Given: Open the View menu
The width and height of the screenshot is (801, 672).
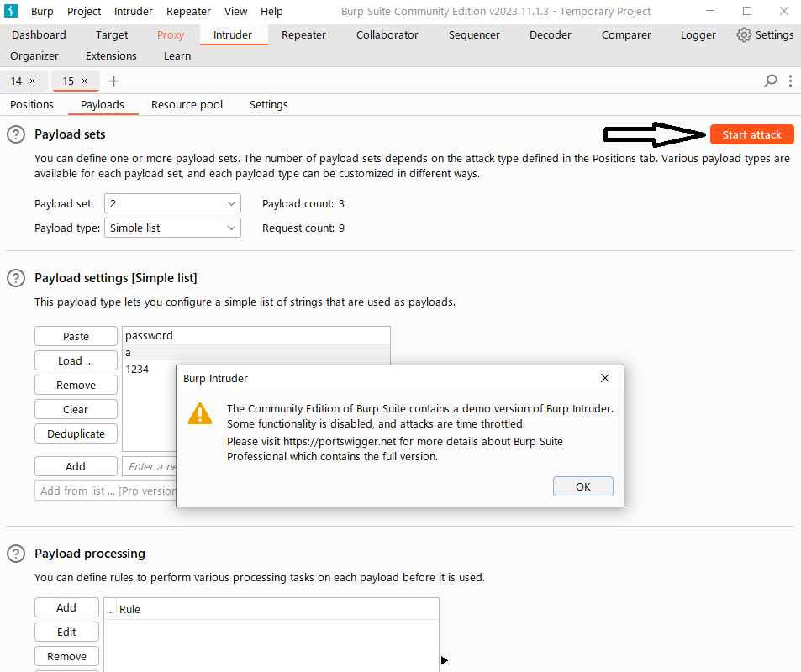Looking at the screenshot, I should (235, 11).
